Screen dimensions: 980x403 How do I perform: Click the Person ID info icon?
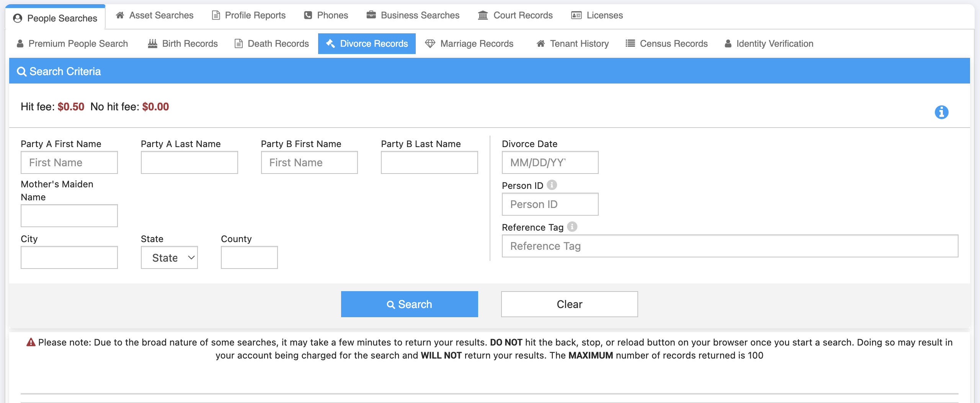552,185
